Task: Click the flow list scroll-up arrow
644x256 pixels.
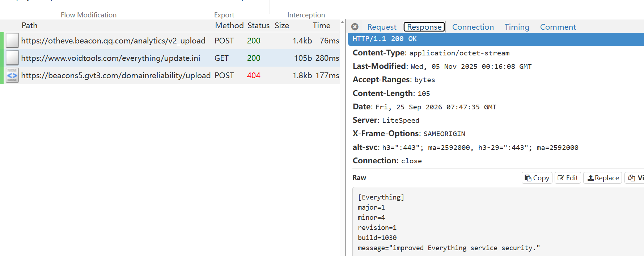Action: (342, 22)
